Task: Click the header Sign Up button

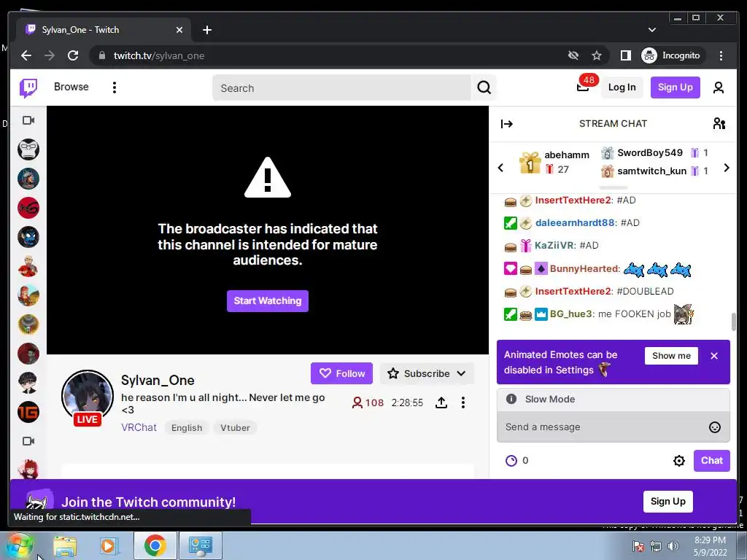Action: click(x=675, y=87)
